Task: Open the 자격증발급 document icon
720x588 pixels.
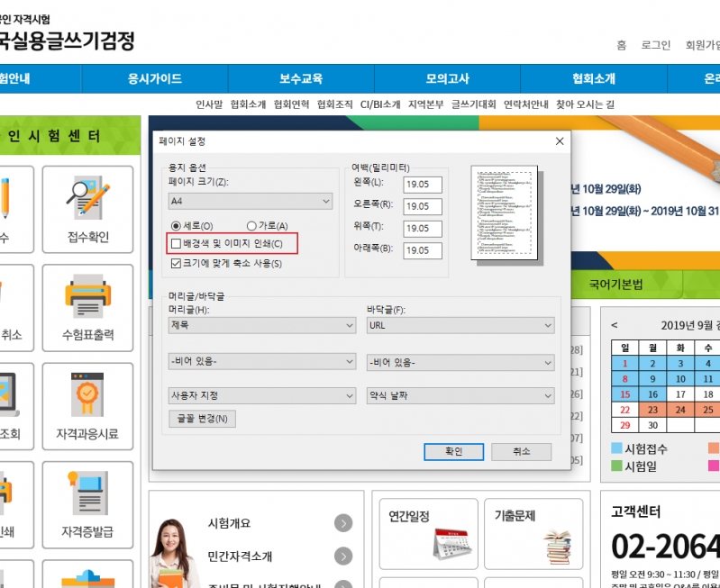Action: pyautogui.click(x=87, y=493)
